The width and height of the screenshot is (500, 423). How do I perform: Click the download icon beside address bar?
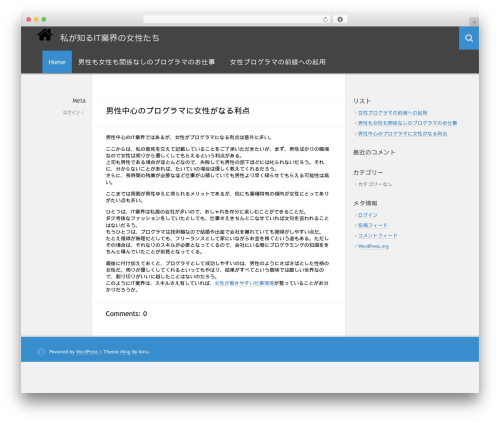point(340,19)
